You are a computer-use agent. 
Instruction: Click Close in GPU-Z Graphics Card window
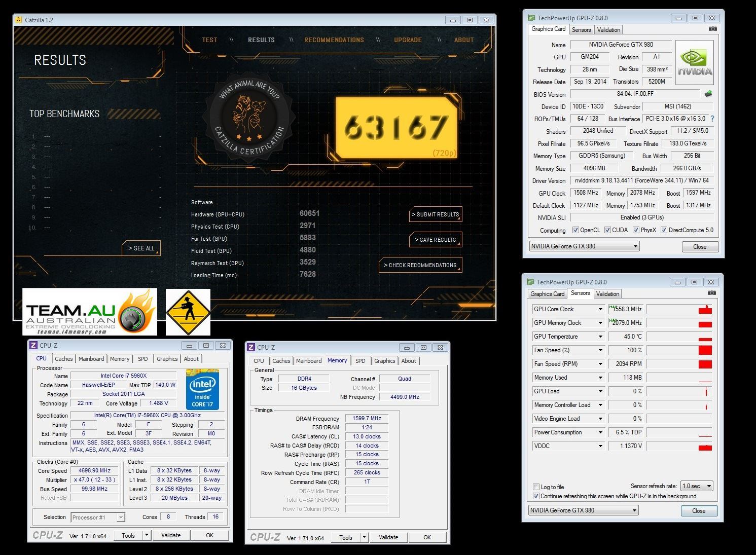click(x=700, y=246)
